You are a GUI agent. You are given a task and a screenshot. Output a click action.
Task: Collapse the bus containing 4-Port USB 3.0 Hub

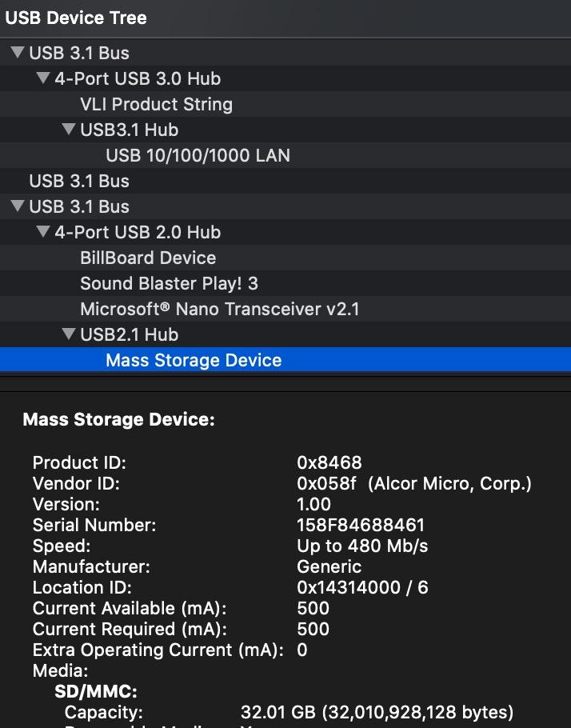pyautogui.click(x=18, y=53)
